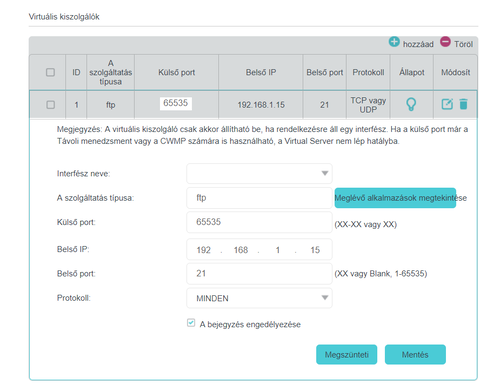This screenshot has width=480, height=384.
Task: Open the Interfész neve dropdown
Action: click(259, 173)
